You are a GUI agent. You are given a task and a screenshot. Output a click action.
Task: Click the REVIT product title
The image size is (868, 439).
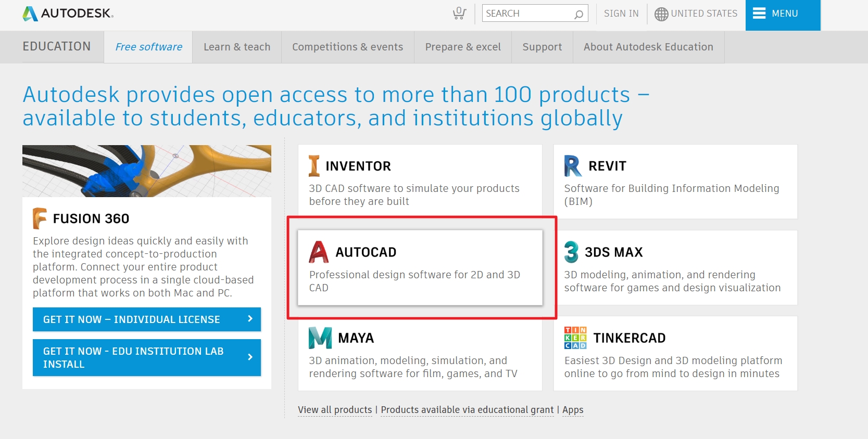pyautogui.click(x=607, y=166)
